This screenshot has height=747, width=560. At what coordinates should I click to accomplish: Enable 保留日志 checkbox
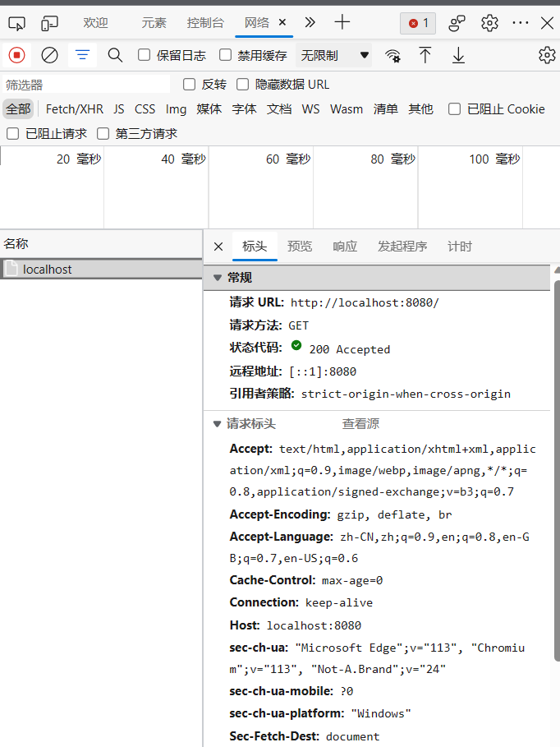coord(144,55)
